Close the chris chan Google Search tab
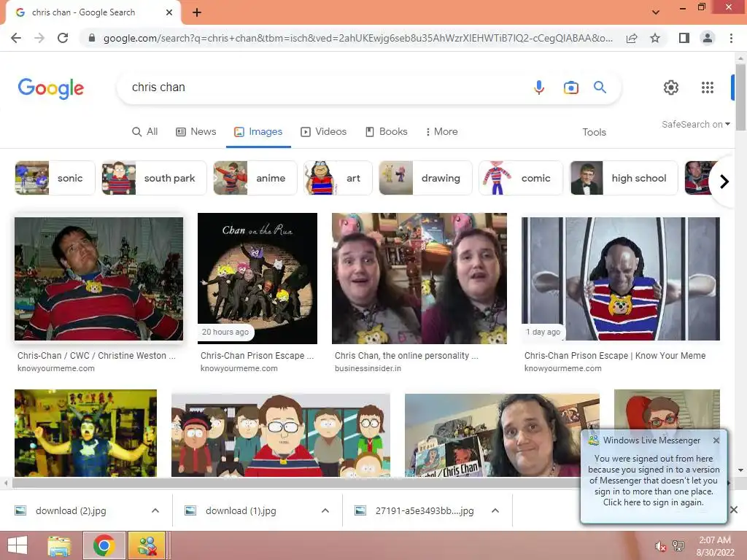 click(169, 12)
